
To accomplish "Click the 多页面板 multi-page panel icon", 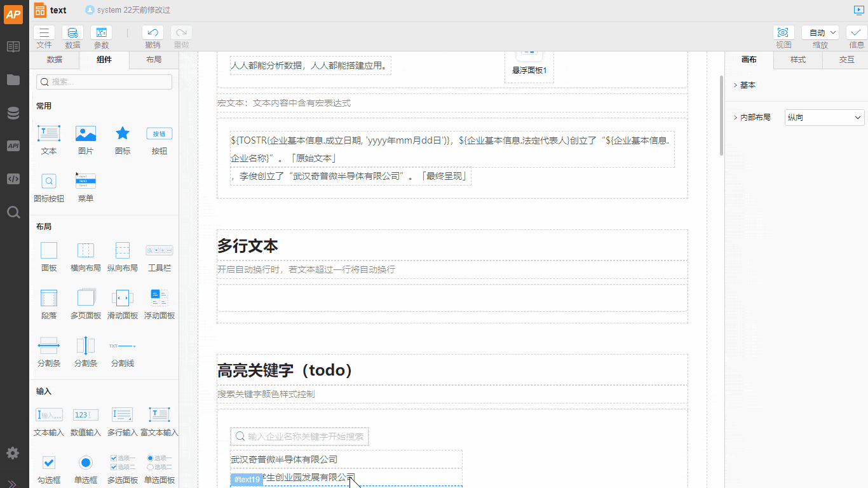I will tap(86, 298).
